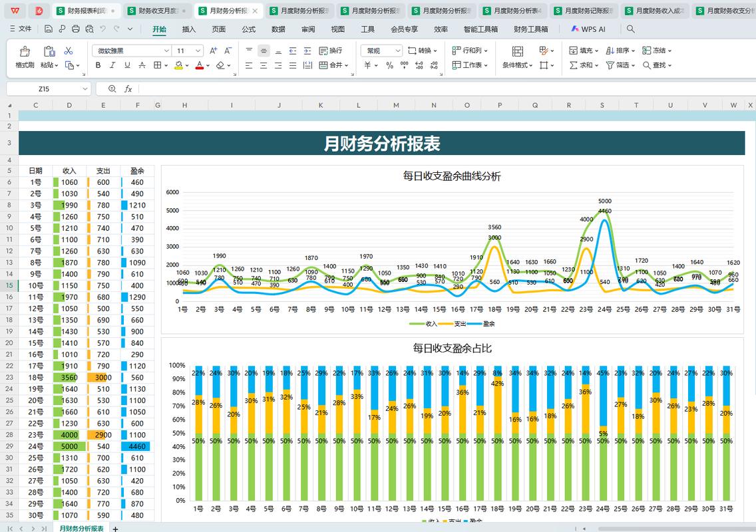Screen dimensions: 756x532
Task: Switch to the 财务报表利润 document tab
Action: (87, 10)
